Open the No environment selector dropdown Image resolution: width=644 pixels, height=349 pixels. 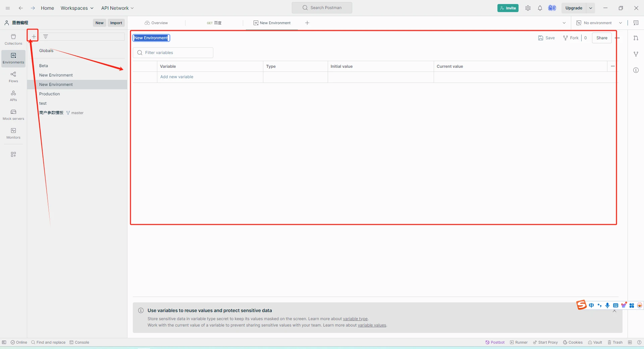point(599,23)
